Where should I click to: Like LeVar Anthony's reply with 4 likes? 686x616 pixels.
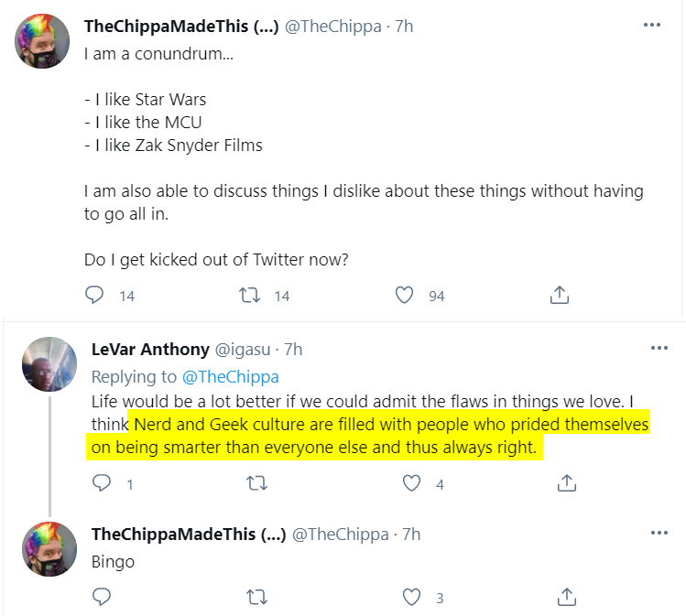coord(411,483)
